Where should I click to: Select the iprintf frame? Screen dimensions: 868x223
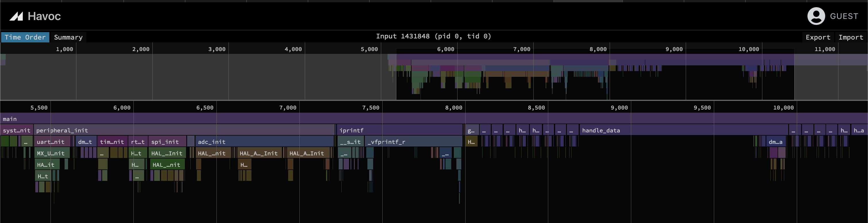pyautogui.click(x=400, y=130)
